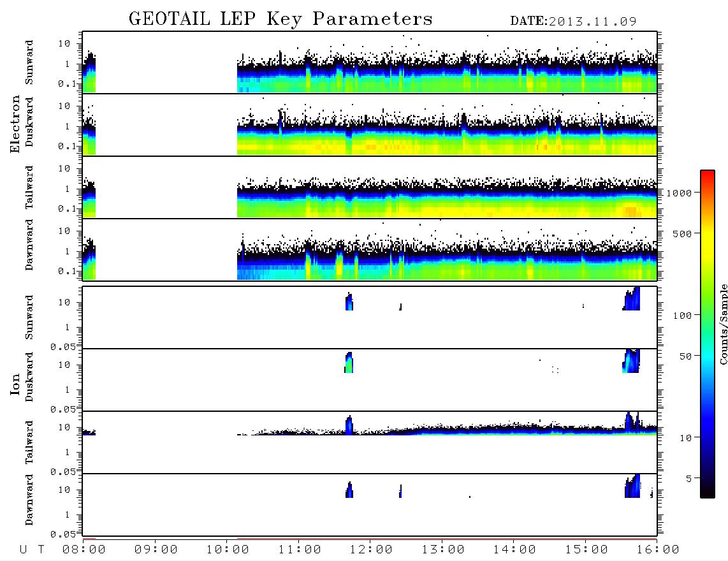Click the "5" color bar tick label
Screen dimensions: 728x561
point(689,479)
